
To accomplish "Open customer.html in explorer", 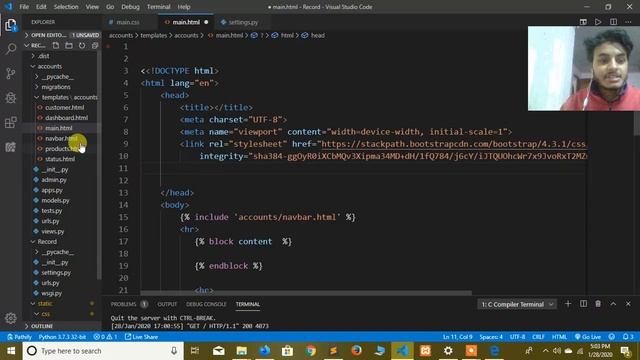I will click(x=64, y=107).
